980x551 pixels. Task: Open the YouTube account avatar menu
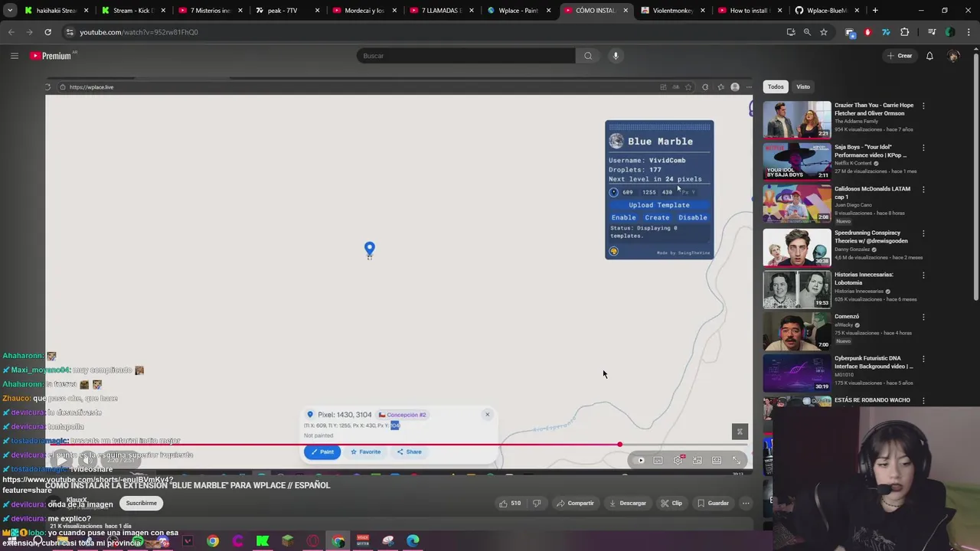[953, 56]
